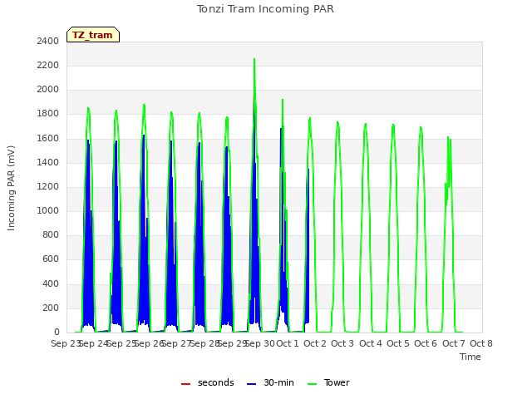Click the y-axis tick value 2000

(48, 89)
